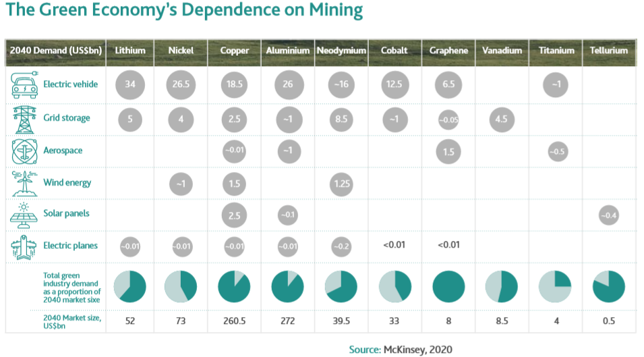This screenshot has height=357, width=644.
Task: Click the Electric vehicle row label
Action: (71, 85)
